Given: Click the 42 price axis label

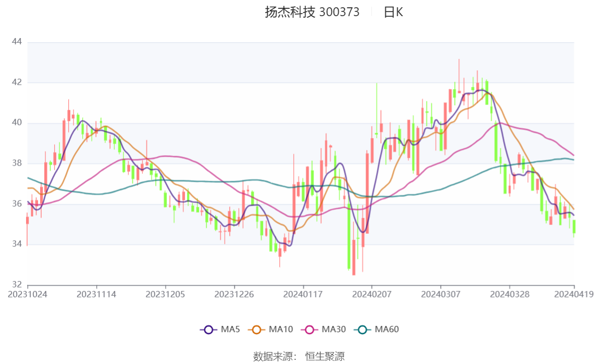Looking at the screenshot, I should click(17, 82).
